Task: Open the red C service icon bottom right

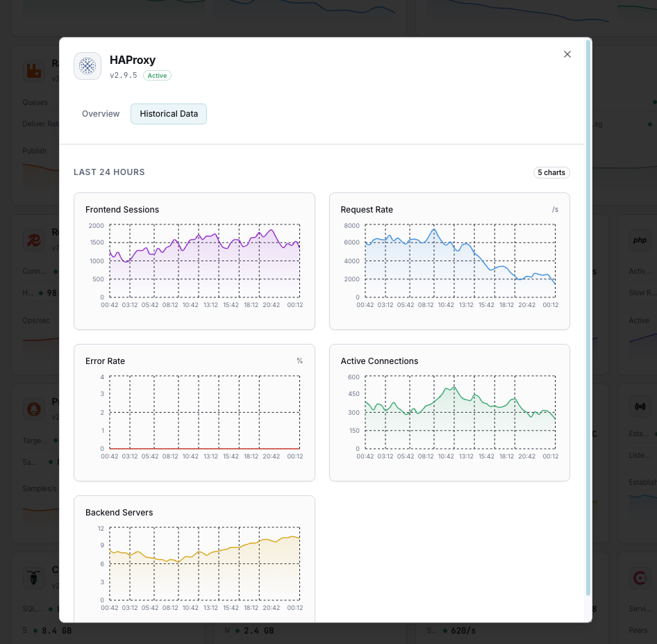Action: point(640,577)
